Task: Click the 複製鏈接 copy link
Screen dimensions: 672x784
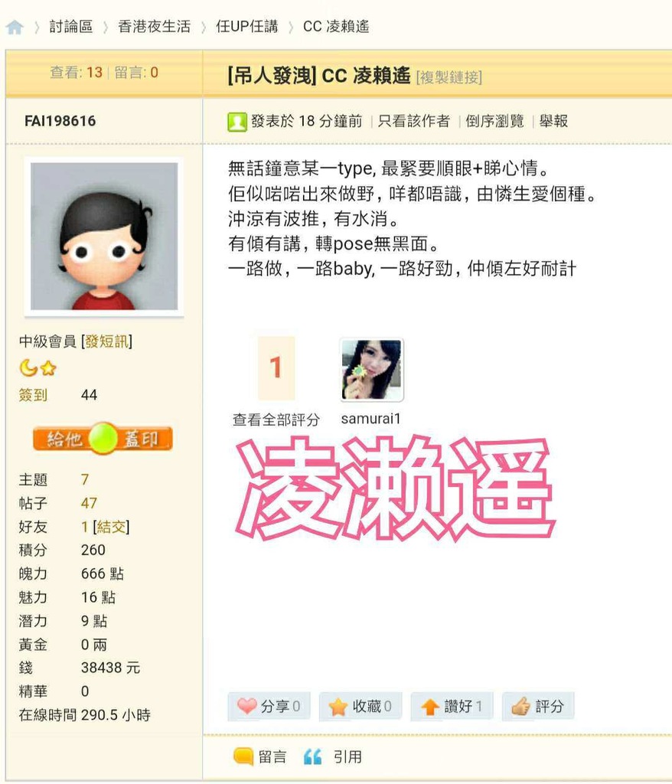Action: (449, 77)
